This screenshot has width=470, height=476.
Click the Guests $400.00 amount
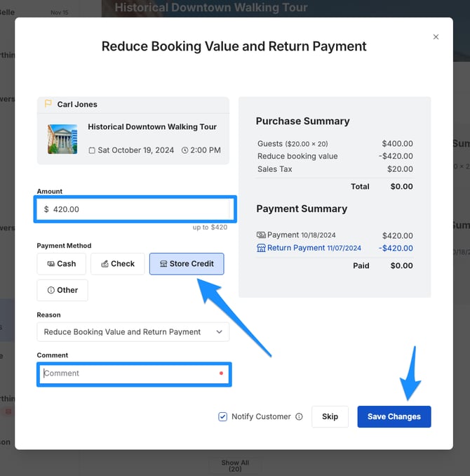click(x=398, y=144)
